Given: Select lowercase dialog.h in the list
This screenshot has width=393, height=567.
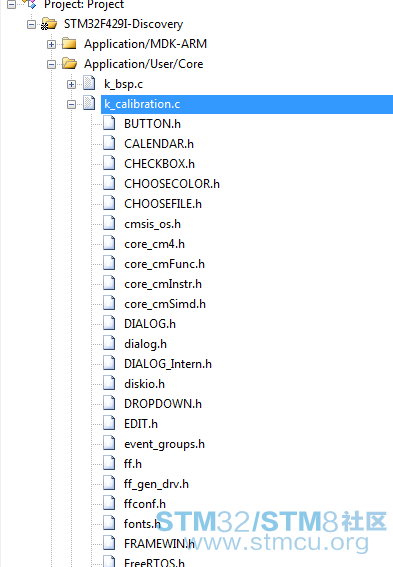Looking at the screenshot, I should coord(145,344).
